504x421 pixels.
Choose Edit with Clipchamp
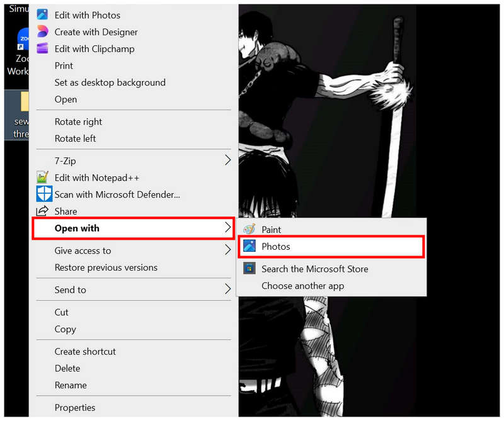(x=134, y=49)
